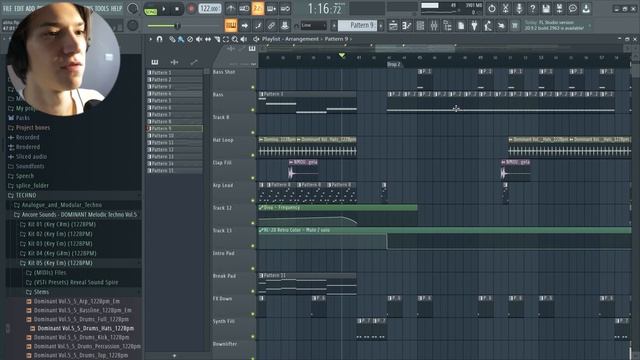Click the undo history knob icon
Viewport: 640px width, 360px height.
tap(492, 9)
